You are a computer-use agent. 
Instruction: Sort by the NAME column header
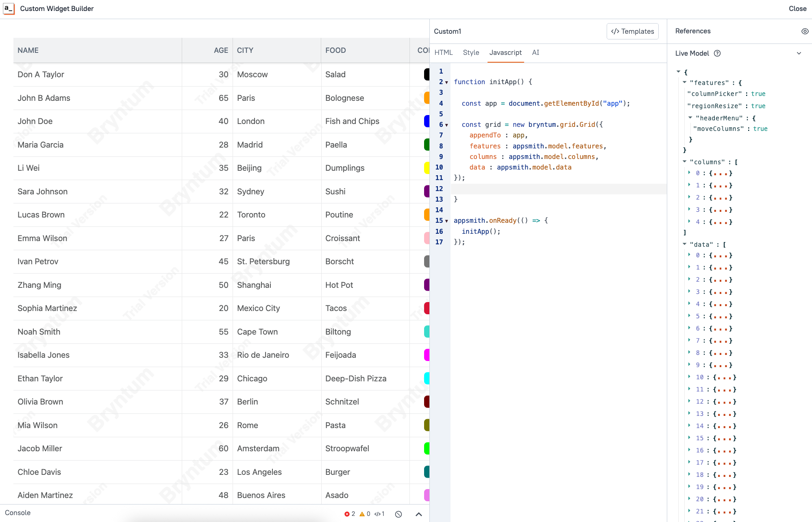point(98,50)
